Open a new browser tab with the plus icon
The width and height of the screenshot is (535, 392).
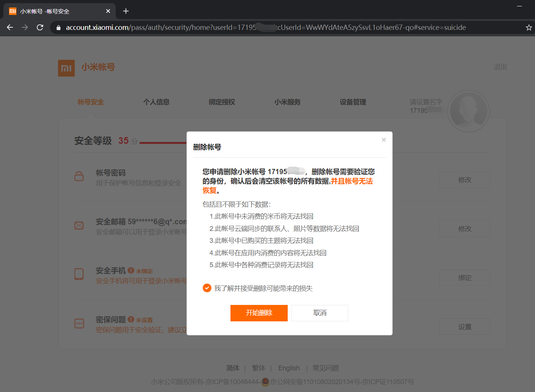126,11
